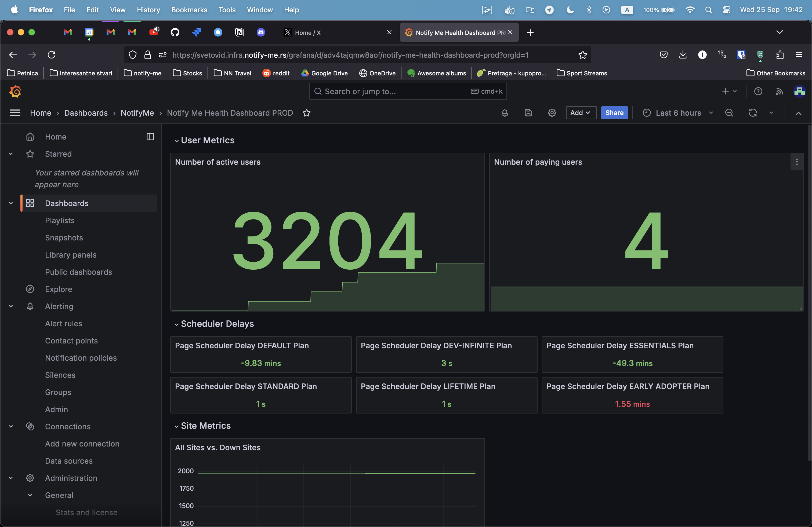Click the tracking protection shield in address bar
The width and height of the screenshot is (812, 527).
tap(132, 55)
